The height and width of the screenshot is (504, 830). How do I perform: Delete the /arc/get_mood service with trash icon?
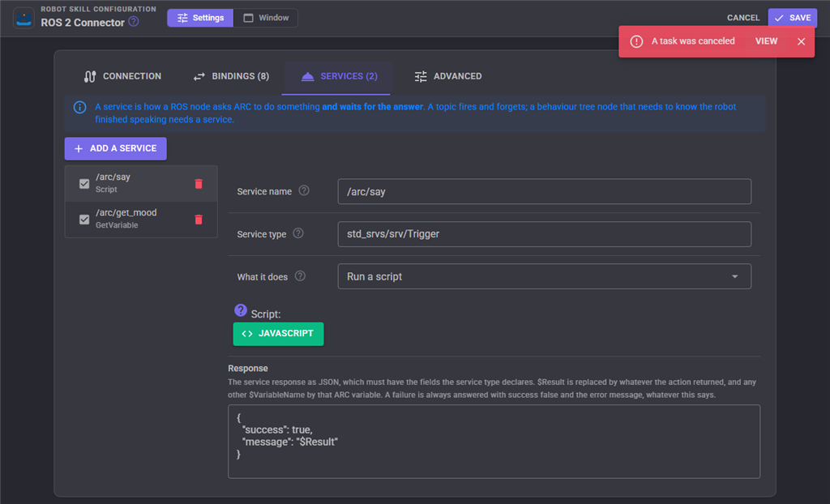199,219
